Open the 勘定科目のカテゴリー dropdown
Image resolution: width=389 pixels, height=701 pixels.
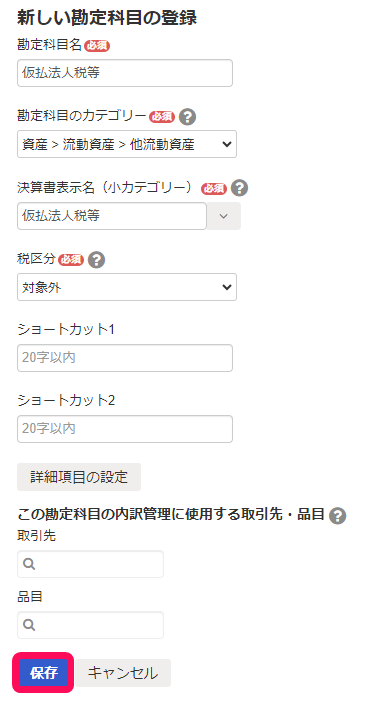tap(127, 144)
